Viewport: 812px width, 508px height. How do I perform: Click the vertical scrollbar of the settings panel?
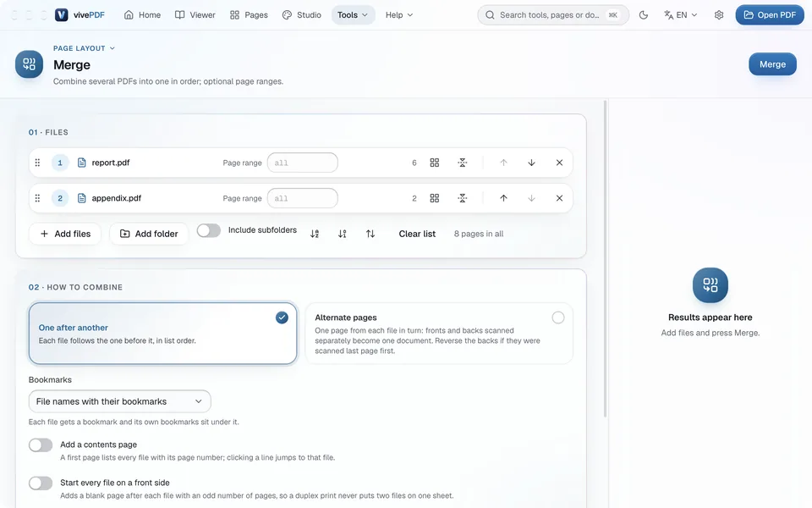coord(605,258)
